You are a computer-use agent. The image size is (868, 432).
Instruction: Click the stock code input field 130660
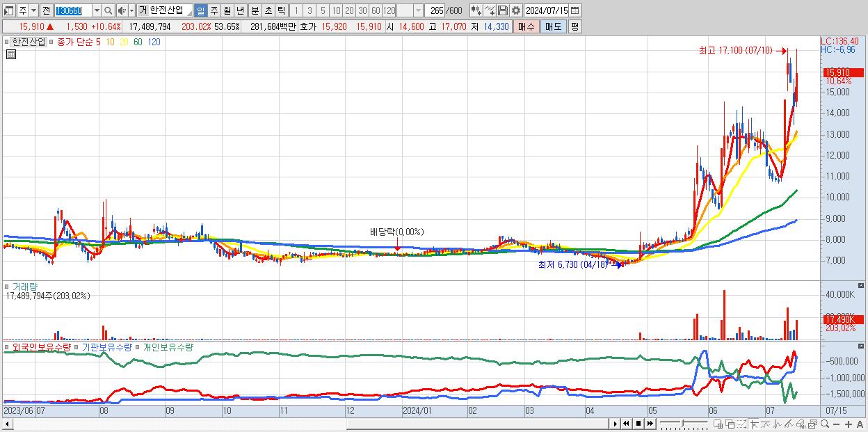(73, 10)
